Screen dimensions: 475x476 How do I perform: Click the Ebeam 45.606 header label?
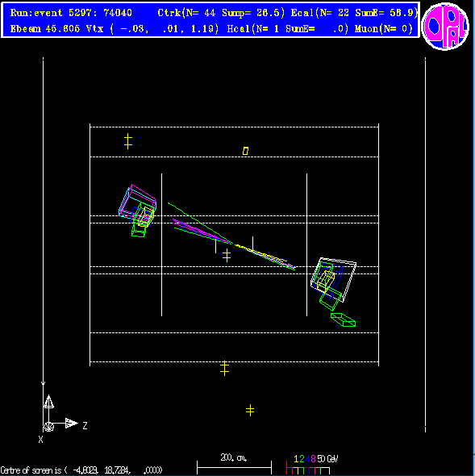tap(45, 29)
